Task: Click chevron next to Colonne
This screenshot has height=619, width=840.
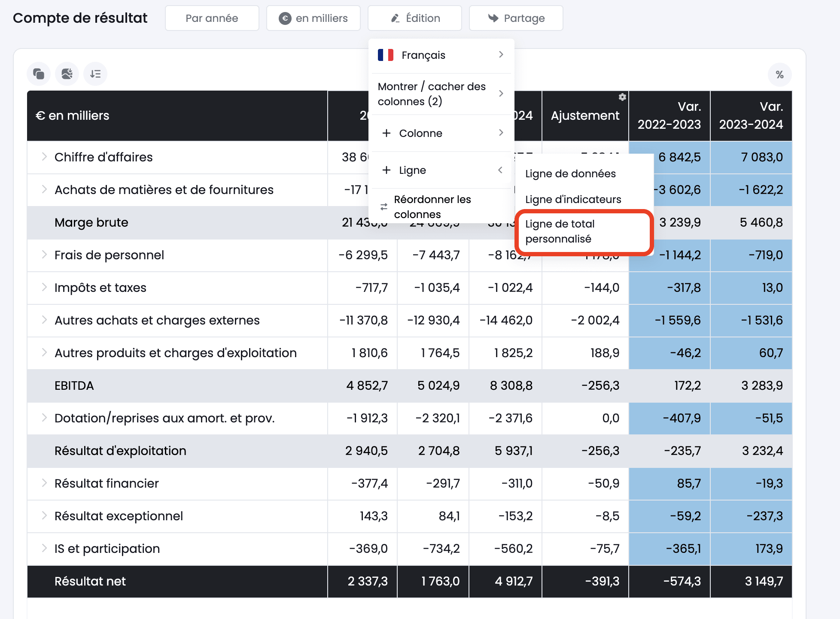Action: [x=501, y=133]
